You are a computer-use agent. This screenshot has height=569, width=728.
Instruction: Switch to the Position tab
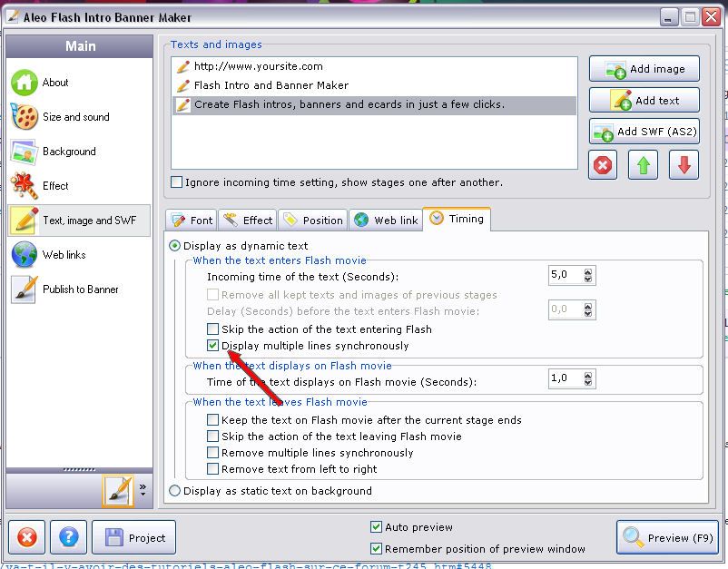(313, 220)
